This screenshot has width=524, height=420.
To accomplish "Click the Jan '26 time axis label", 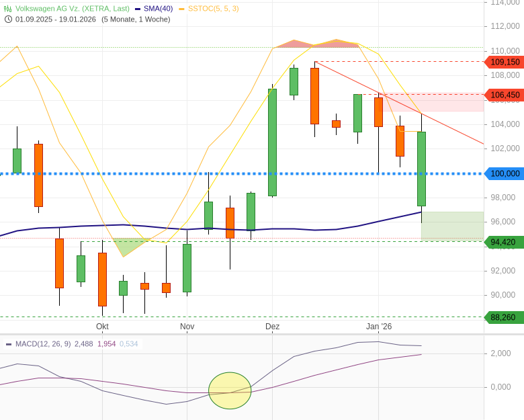I will click(x=378, y=327).
